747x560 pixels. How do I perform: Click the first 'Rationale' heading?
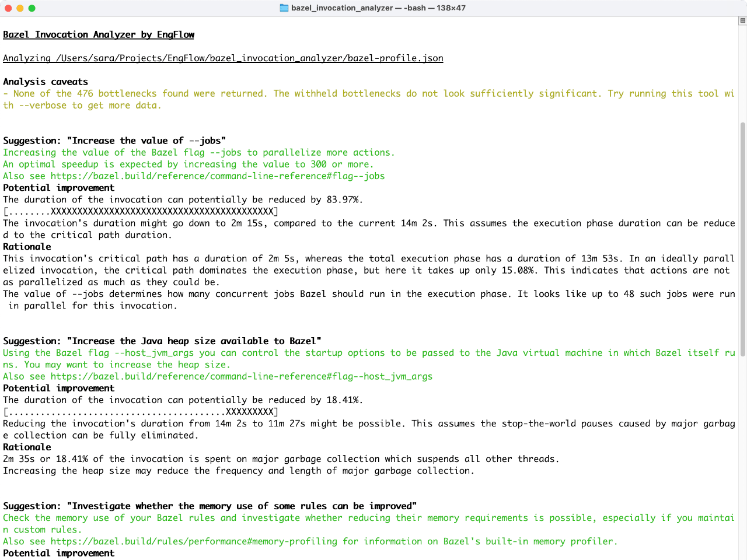click(x=26, y=246)
